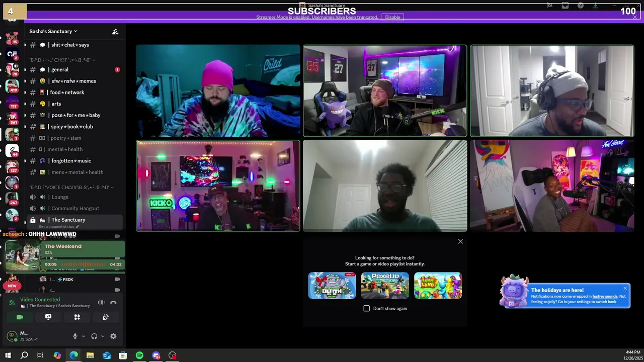Screen dimensions: 644x362
Task: Open the mens★mental★health channel
Action: [x=74, y=172]
